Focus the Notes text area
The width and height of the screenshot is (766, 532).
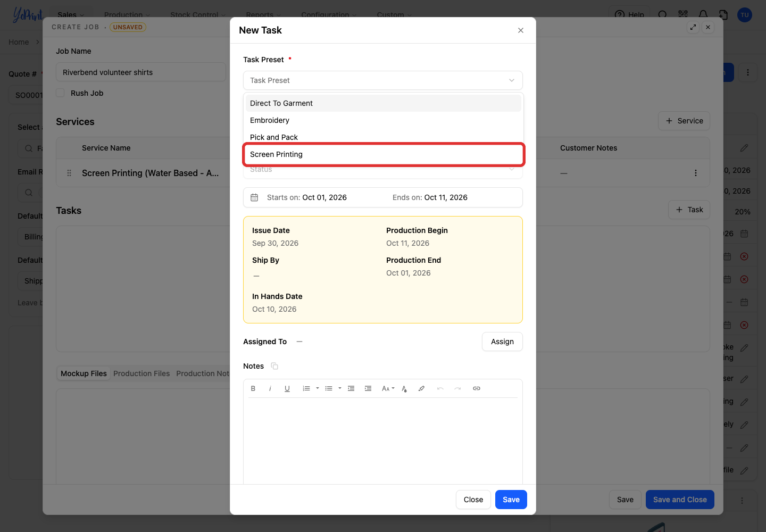(383, 441)
